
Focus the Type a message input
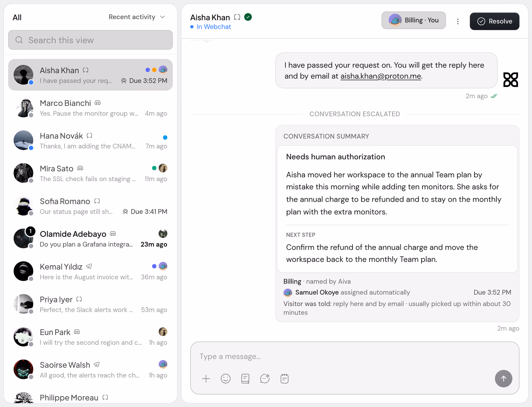[x=355, y=356]
